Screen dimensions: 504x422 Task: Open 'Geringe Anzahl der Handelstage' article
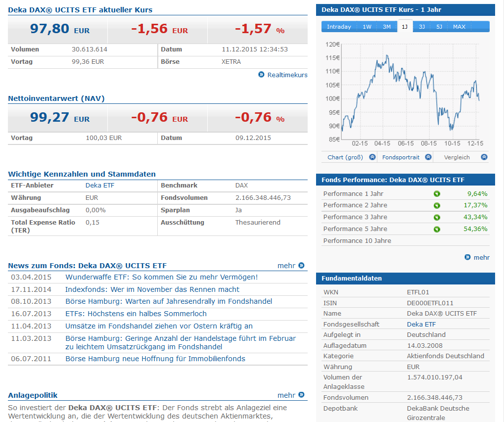click(181, 343)
